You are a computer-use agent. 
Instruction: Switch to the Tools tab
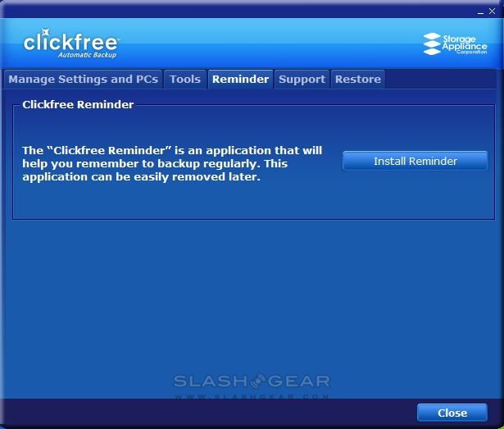click(x=185, y=80)
